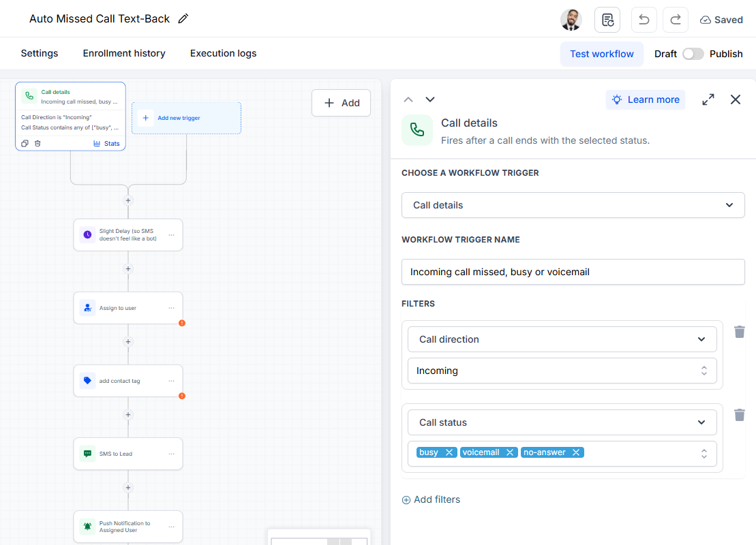Delete the Call direction filter
The width and height of the screenshot is (756, 545).
point(739,332)
